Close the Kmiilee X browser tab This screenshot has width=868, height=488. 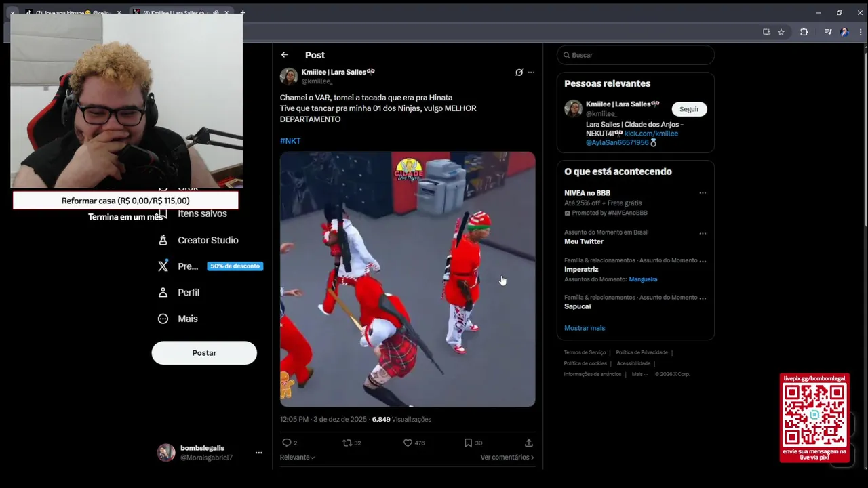pos(226,13)
